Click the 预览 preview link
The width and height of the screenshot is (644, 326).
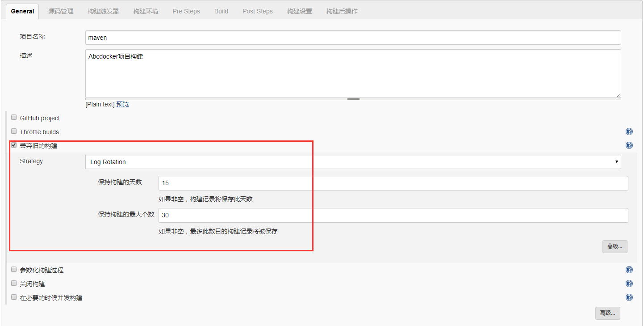(122, 104)
